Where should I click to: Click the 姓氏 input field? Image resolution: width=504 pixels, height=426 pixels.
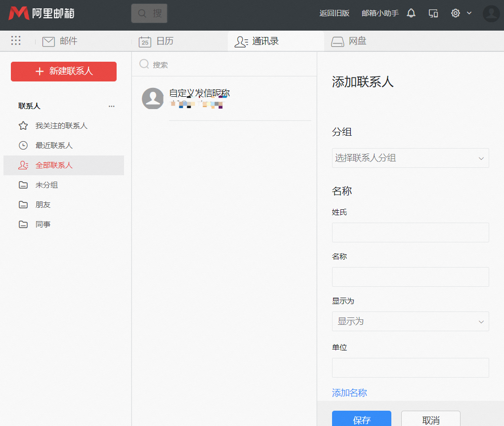pos(410,232)
